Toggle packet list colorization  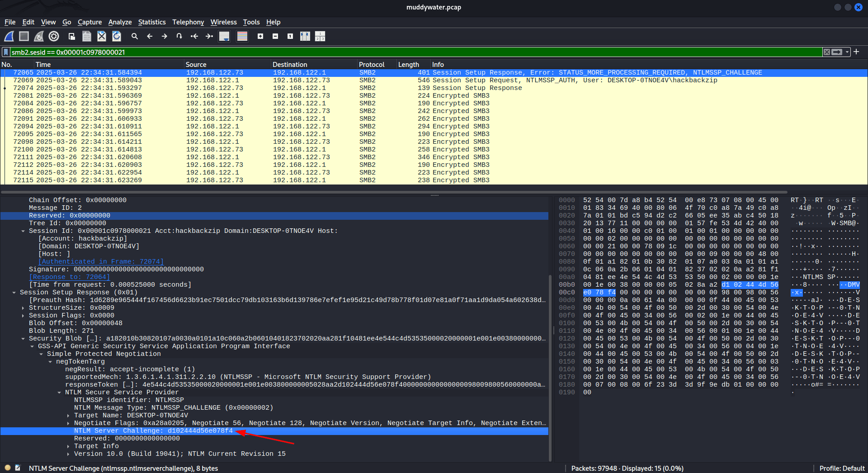pyautogui.click(x=242, y=36)
